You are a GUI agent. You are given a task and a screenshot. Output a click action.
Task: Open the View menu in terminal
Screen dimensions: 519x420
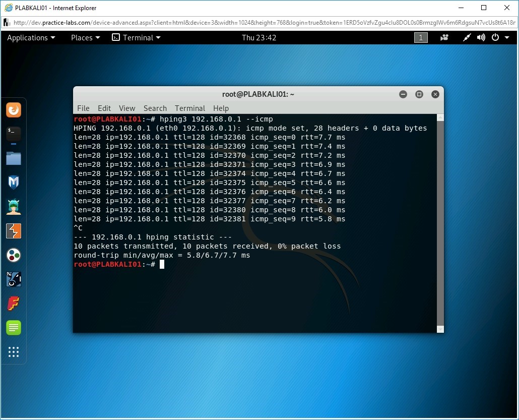click(x=127, y=108)
